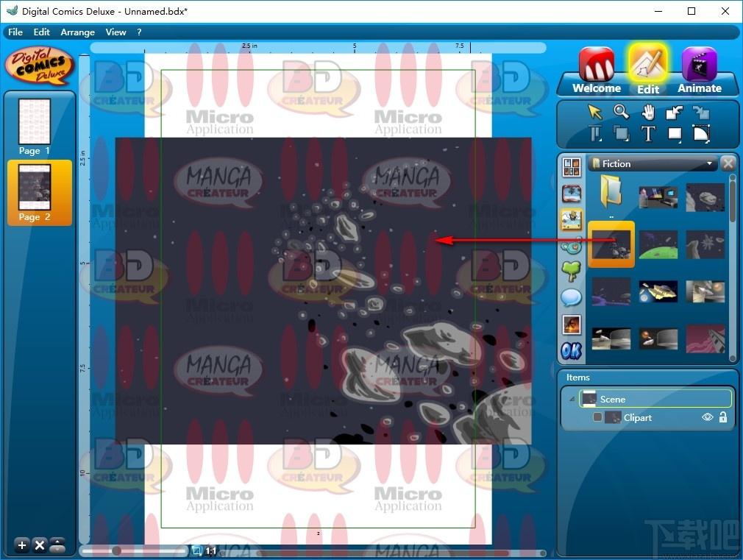The image size is (743, 560).
Task: Switch to the Animate tab
Action: click(x=699, y=71)
